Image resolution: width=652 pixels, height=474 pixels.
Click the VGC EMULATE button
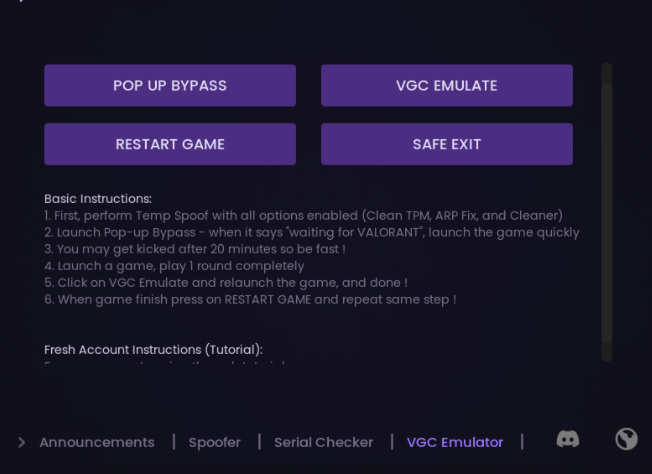pos(447,86)
